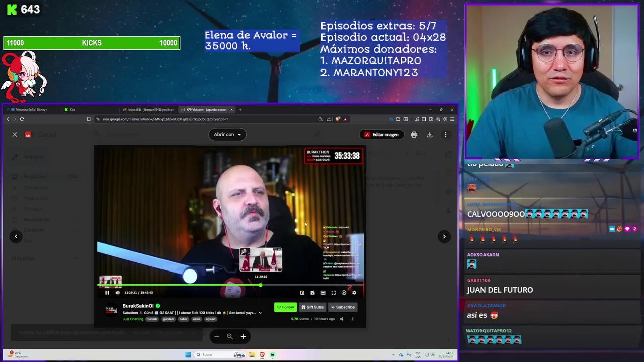Close the Gmail image viewer with the X
The image size is (644, 362).
(x=15, y=134)
